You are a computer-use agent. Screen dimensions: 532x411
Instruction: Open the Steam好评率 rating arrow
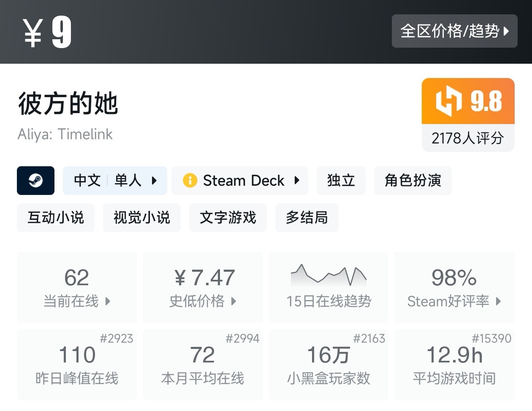point(498,301)
